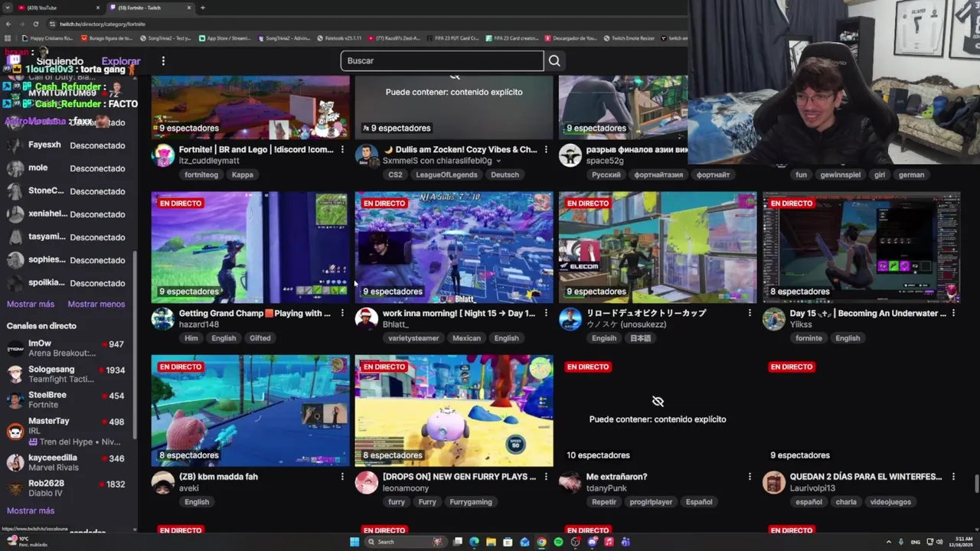Click the search magnifier button
This screenshot has height=551, width=980.
click(x=554, y=60)
